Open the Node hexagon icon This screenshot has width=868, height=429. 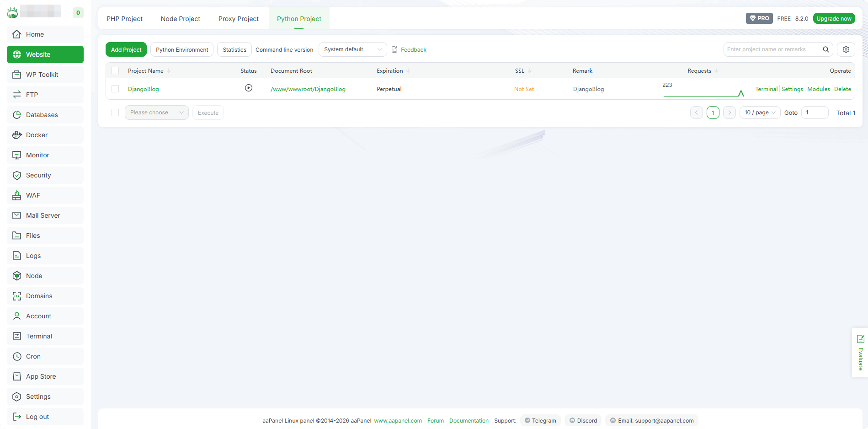click(17, 276)
